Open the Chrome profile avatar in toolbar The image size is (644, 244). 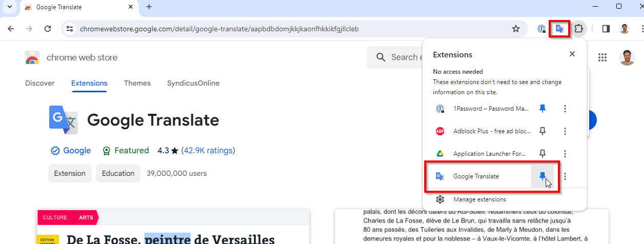(x=624, y=29)
